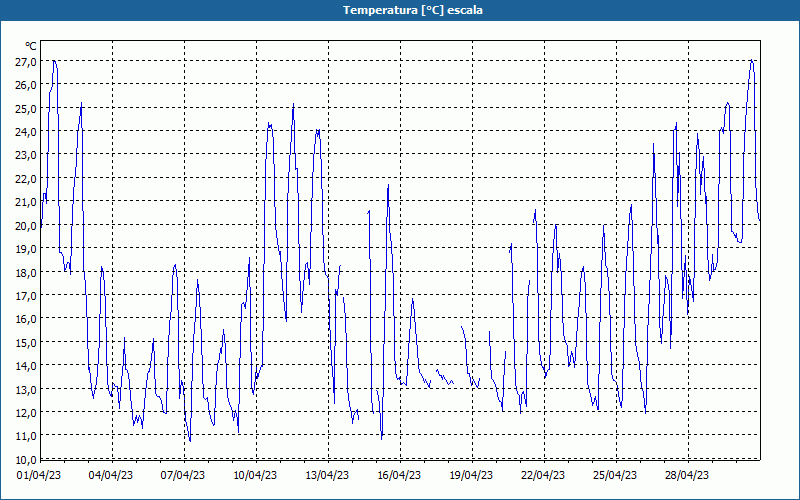
Task: Click the 15,0 y-axis label
Action: 27,342
